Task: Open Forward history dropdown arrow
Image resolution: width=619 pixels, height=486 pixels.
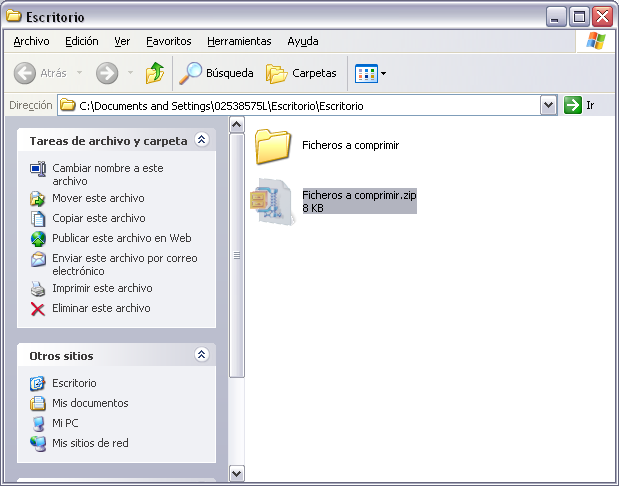Action: 130,73
